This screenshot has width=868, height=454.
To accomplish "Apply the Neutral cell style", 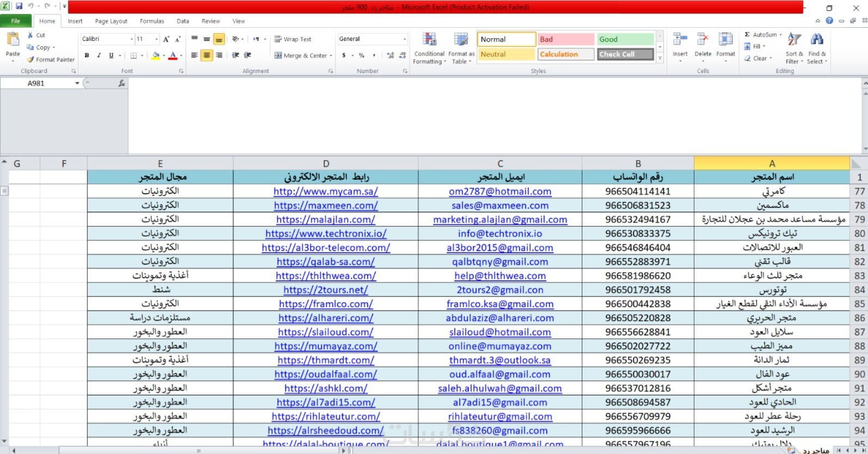I will tap(506, 54).
